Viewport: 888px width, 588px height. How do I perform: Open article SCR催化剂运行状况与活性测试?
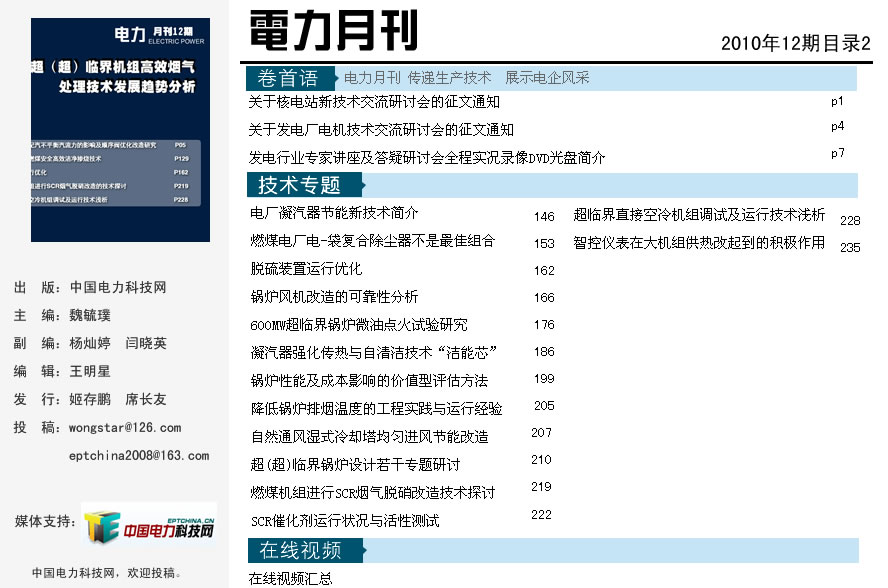point(345,521)
